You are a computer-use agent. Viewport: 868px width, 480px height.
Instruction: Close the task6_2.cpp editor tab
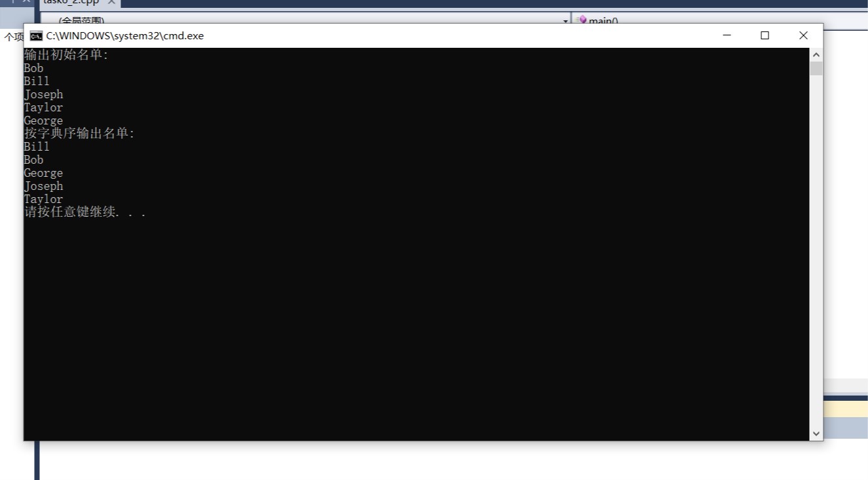click(111, 2)
